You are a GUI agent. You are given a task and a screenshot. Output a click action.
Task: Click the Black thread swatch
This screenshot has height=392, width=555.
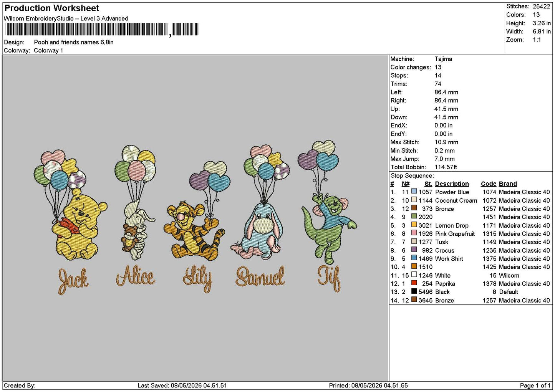(x=414, y=291)
